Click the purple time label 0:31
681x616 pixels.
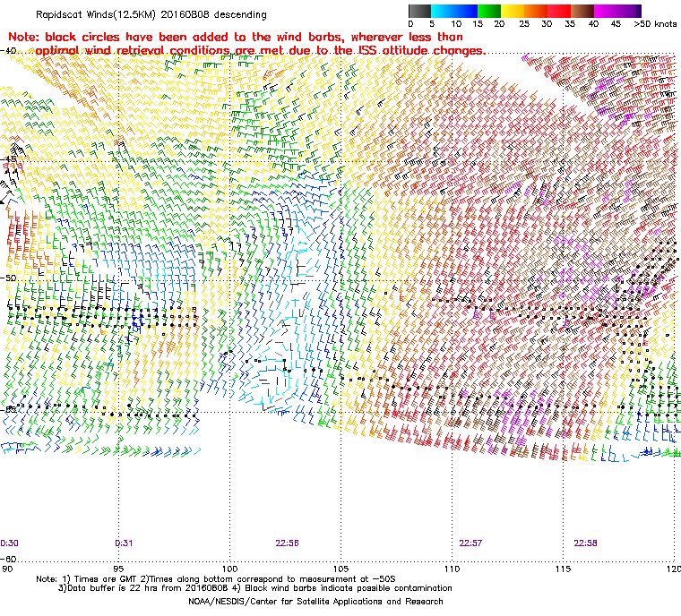pyautogui.click(x=124, y=543)
